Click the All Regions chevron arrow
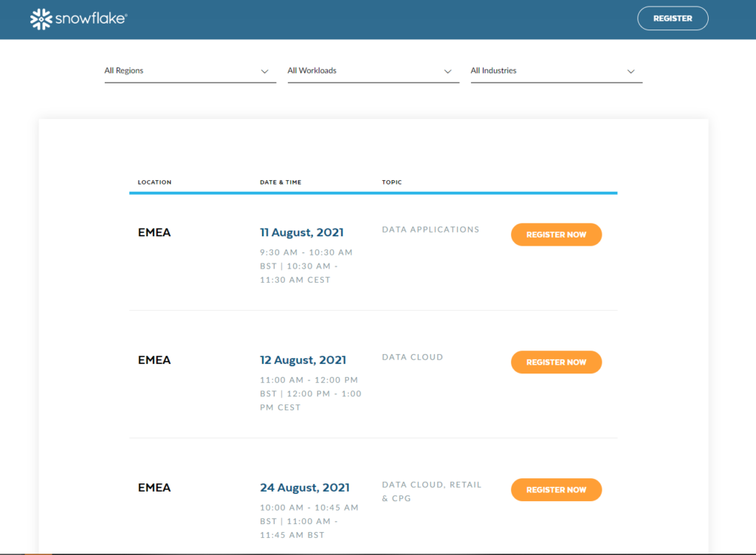This screenshot has width=756, height=555. pyautogui.click(x=265, y=72)
